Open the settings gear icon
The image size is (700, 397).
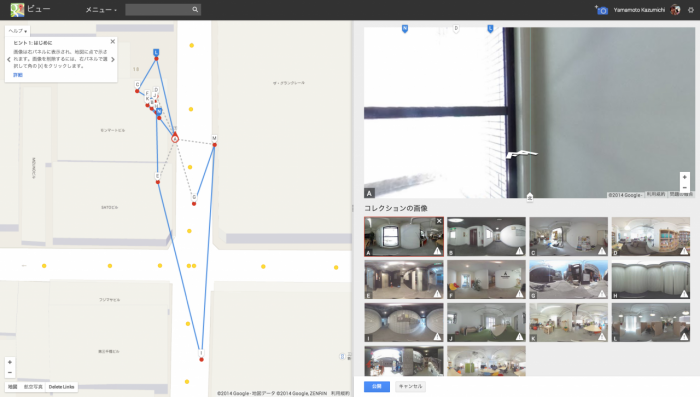(691, 10)
